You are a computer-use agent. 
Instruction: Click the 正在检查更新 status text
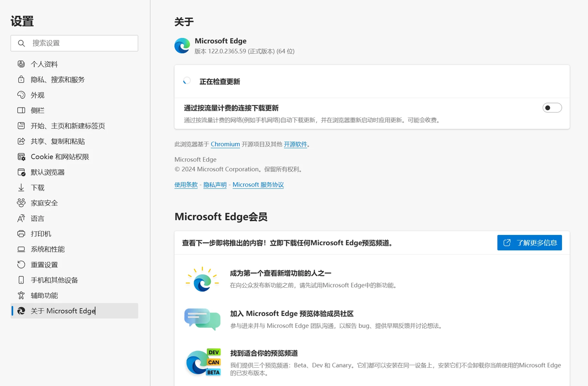point(220,81)
